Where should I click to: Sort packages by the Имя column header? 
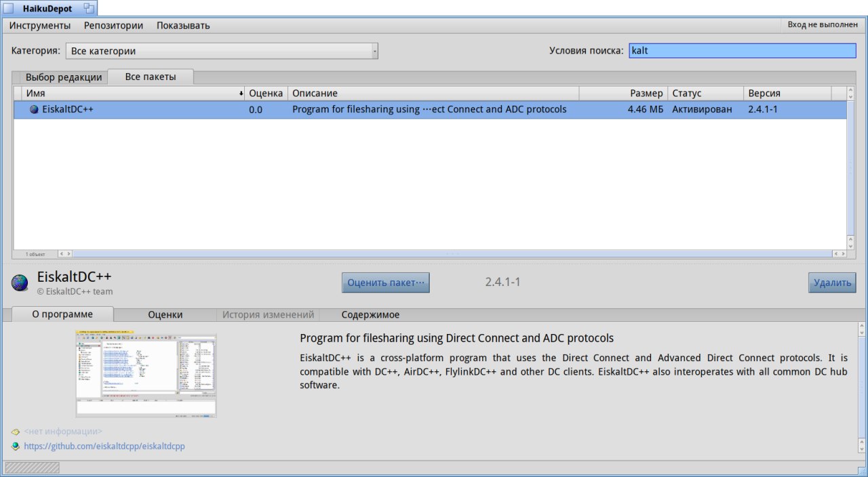click(133, 93)
